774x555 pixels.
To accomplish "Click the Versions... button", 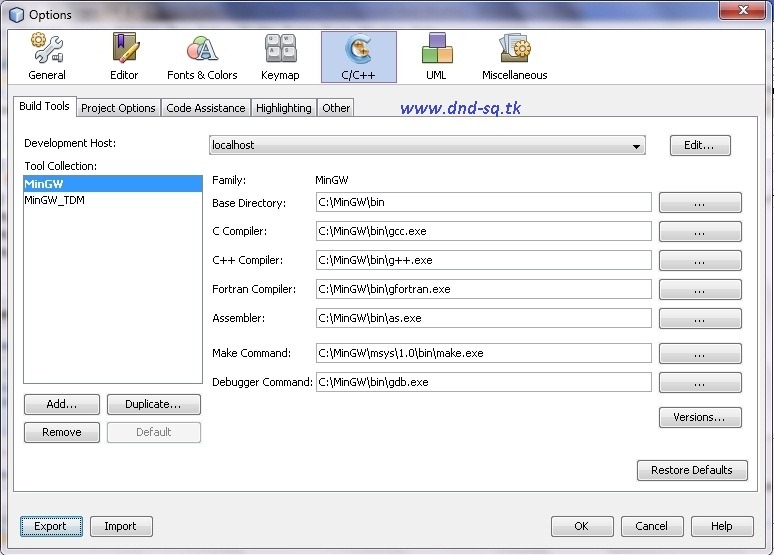I will (x=700, y=417).
